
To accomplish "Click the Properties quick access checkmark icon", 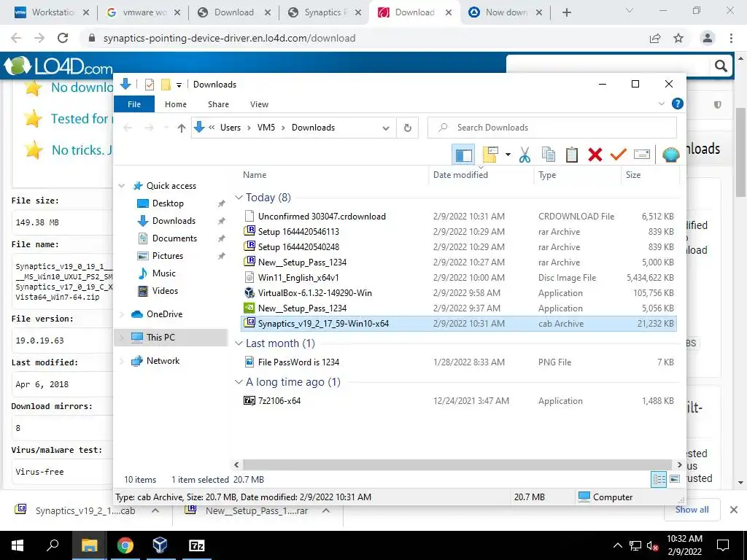I will click(x=150, y=85).
